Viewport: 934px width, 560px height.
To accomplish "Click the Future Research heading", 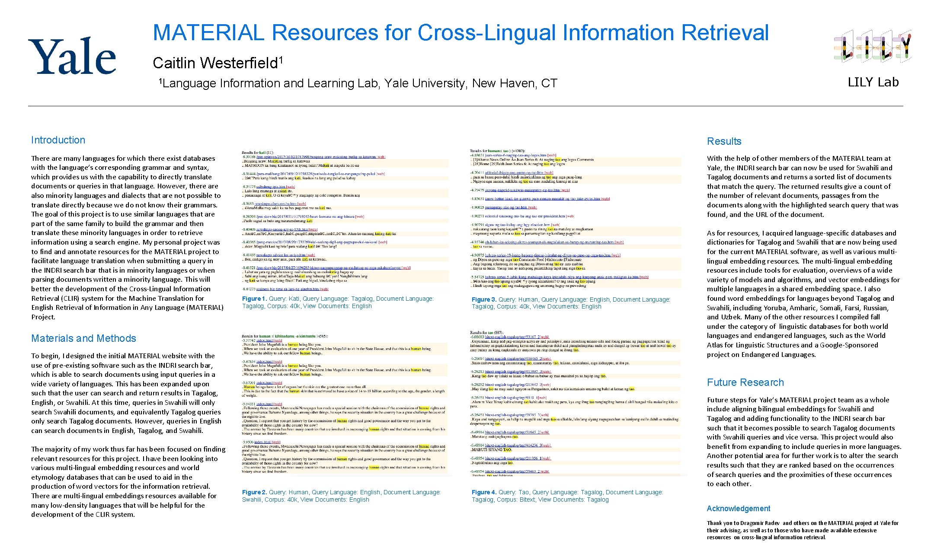I will click(745, 382).
